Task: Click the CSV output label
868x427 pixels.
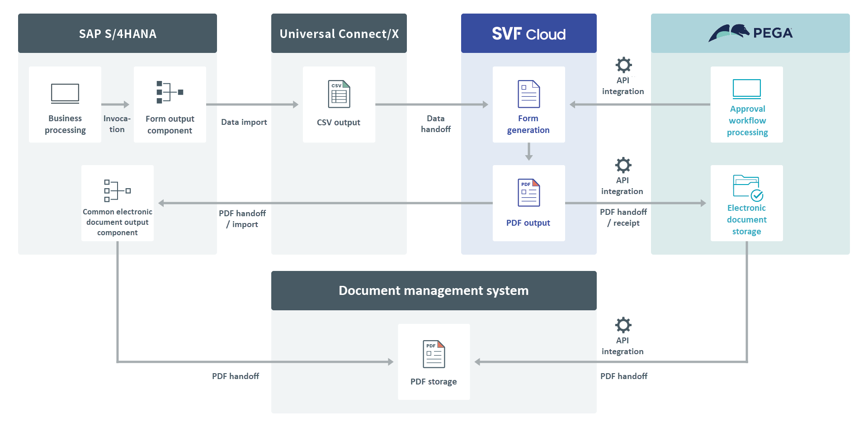Action: (339, 123)
